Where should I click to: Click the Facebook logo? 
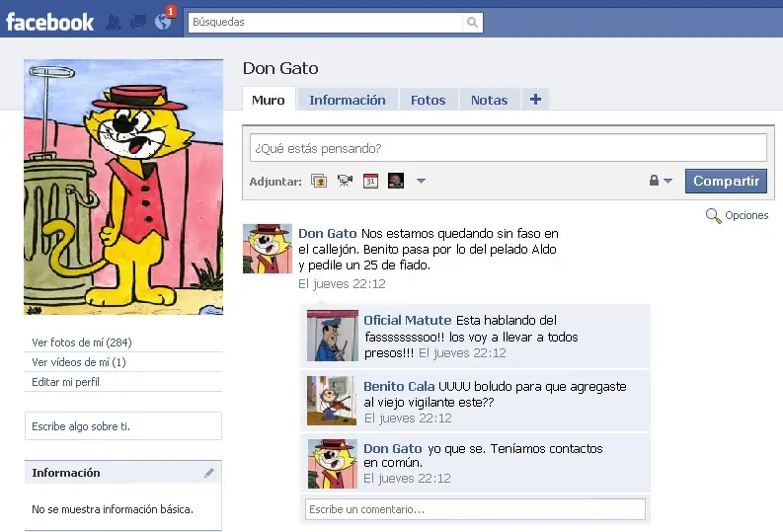point(49,23)
